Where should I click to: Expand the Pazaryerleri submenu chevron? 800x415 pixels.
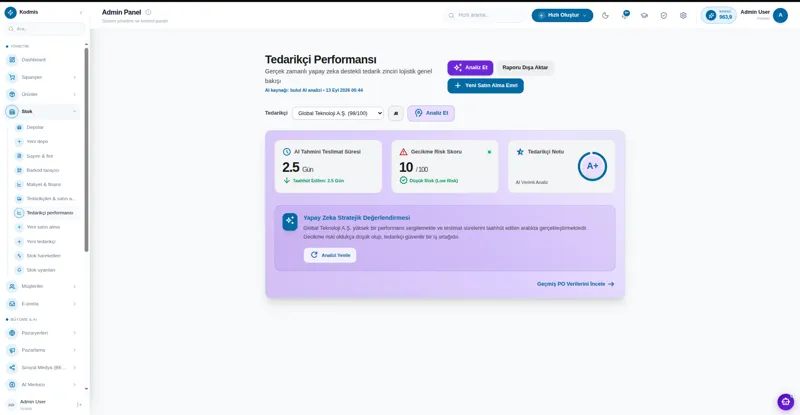74,333
